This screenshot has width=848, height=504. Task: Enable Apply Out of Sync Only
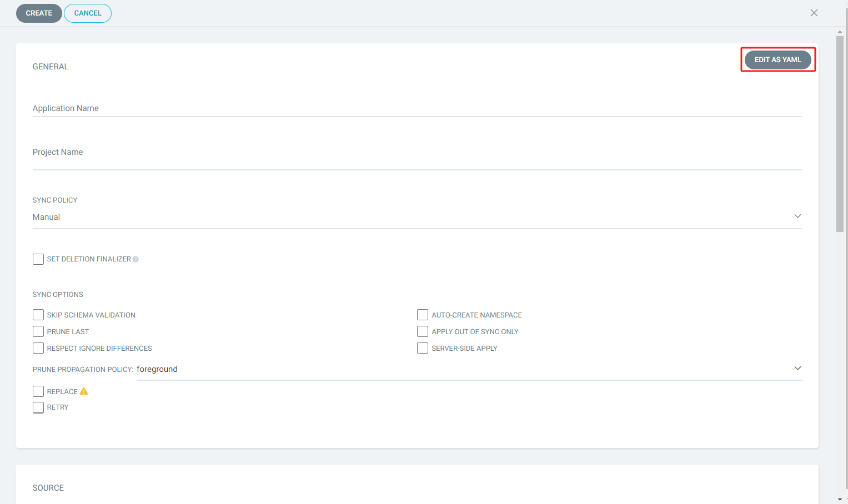[x=422, y=331]
